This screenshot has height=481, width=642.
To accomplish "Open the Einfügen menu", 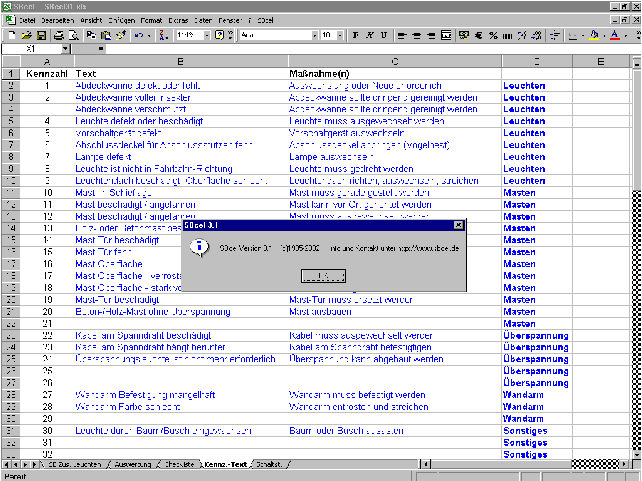I will coord(122,20).
